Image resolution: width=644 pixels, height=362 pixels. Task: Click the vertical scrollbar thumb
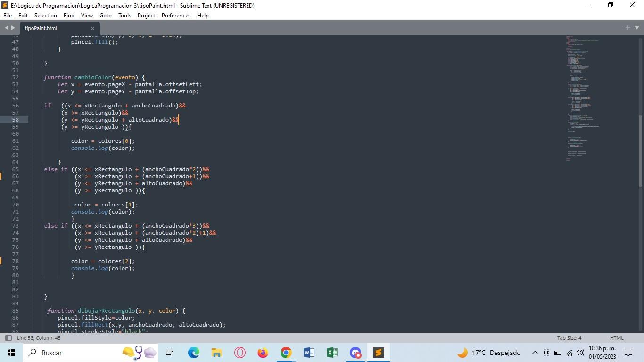pyautogui.click(x=640, y=151)
